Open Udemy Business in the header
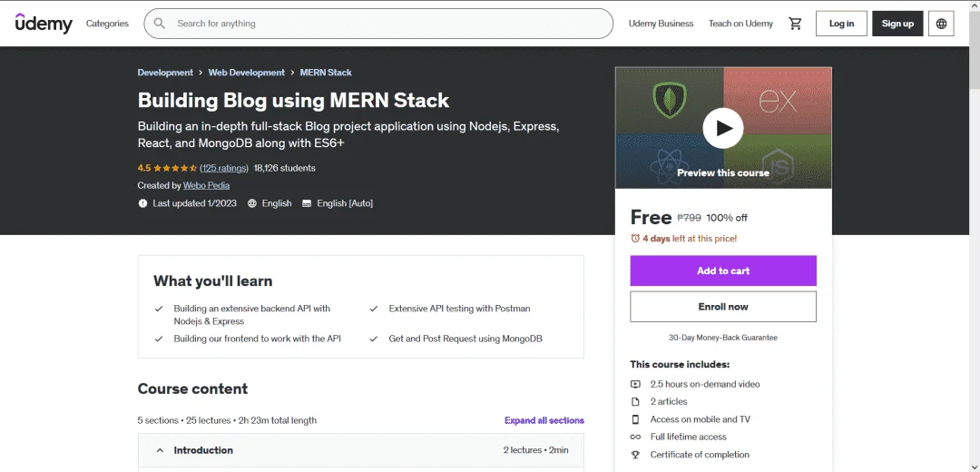Image resolution: width=980 pixels, height=472 pixels. pos(661,24)
